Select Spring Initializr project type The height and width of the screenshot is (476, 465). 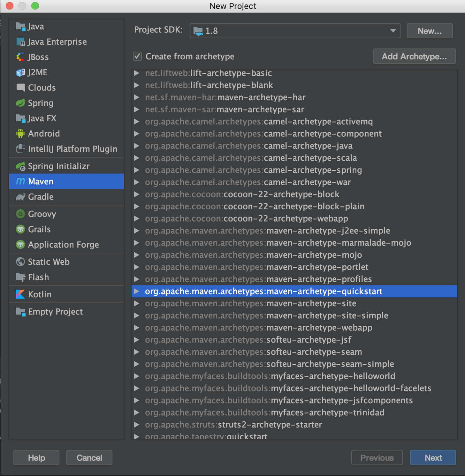[66, 166]
